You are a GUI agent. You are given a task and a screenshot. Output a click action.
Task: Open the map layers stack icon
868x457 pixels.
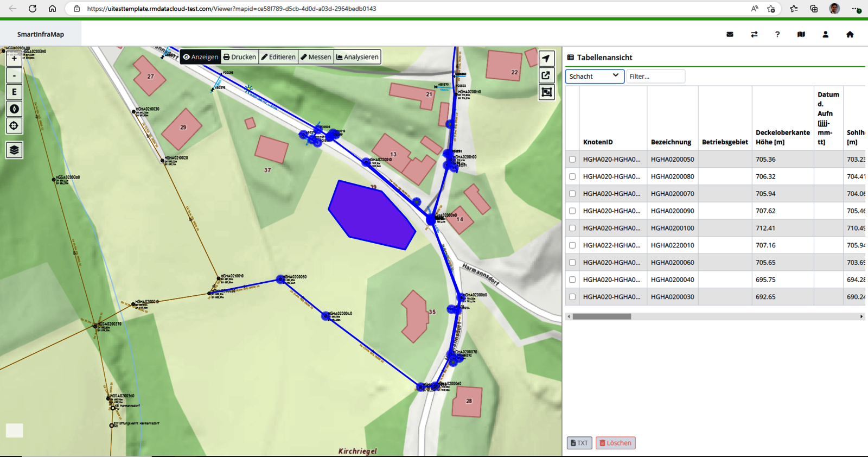(x=14, y=150)
